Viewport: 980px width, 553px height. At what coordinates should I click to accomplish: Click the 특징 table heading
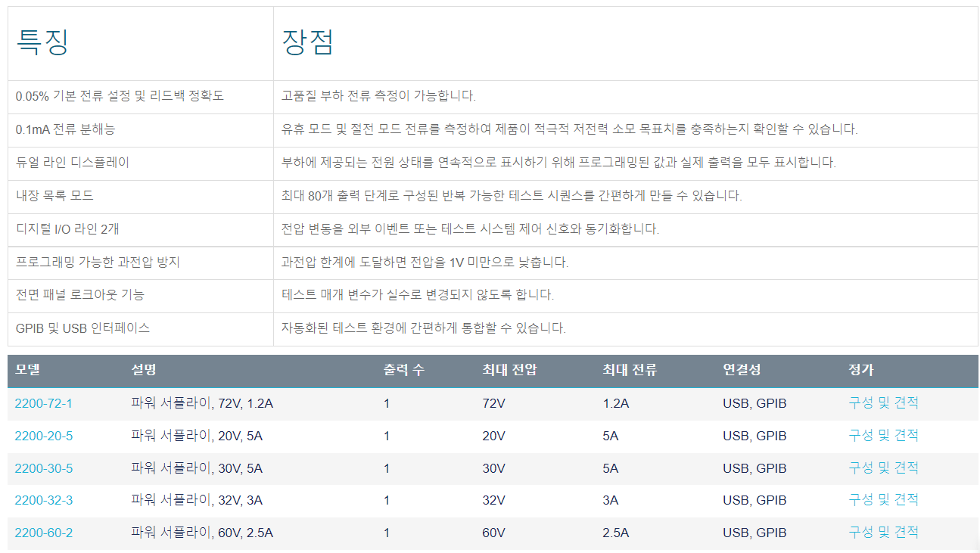pos(42,42)
